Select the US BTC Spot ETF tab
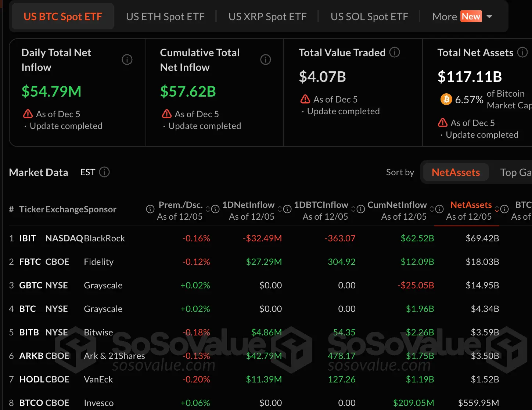 tap(63, 17)
